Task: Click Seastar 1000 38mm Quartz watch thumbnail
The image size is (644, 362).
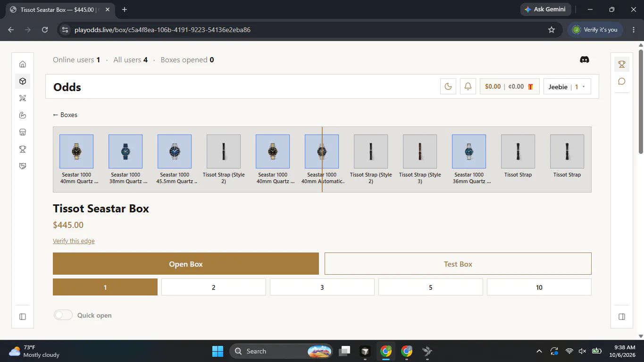Action: coord(125,152)
